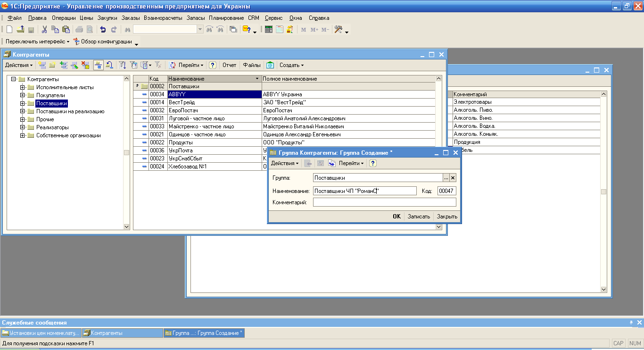
Task: Click the Copy icon in the main toolbar
Action: (x=55, y=29)
